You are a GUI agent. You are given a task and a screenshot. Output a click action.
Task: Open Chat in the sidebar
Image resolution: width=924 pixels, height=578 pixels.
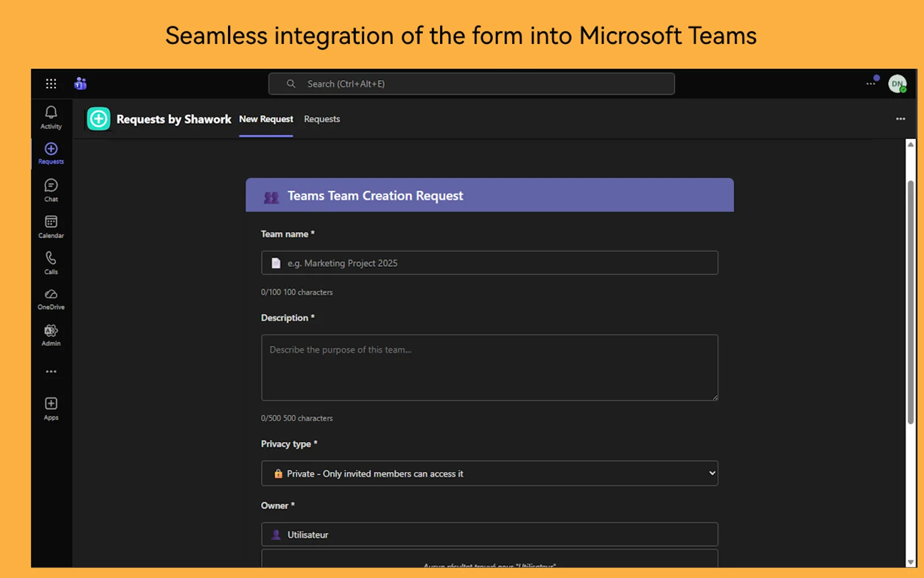click(51, 191)
